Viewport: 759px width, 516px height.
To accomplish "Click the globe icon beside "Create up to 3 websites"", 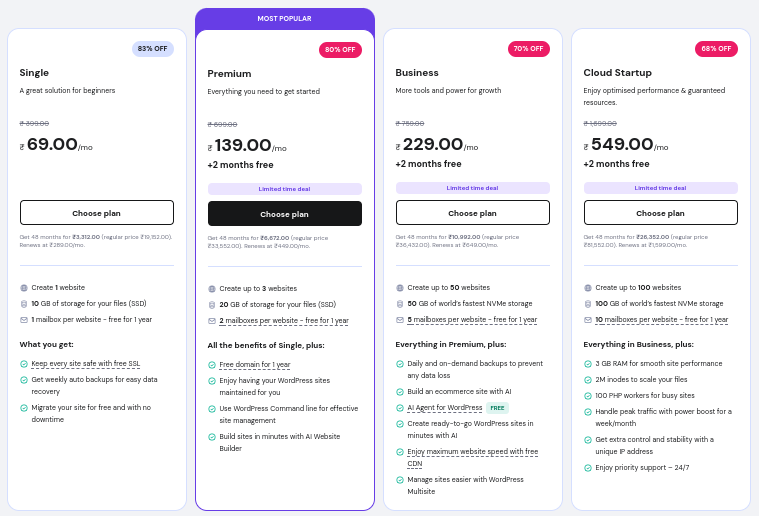I will tap(212, 288).
